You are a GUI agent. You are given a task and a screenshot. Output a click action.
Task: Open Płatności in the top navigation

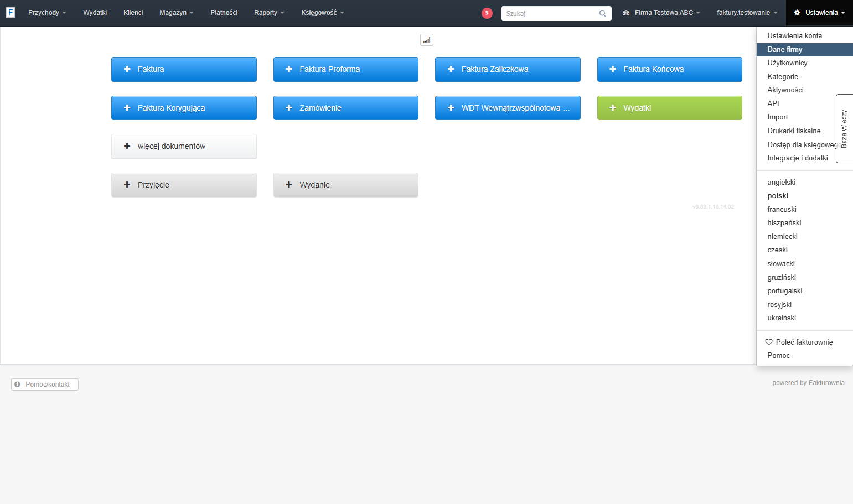click(224, 13)
